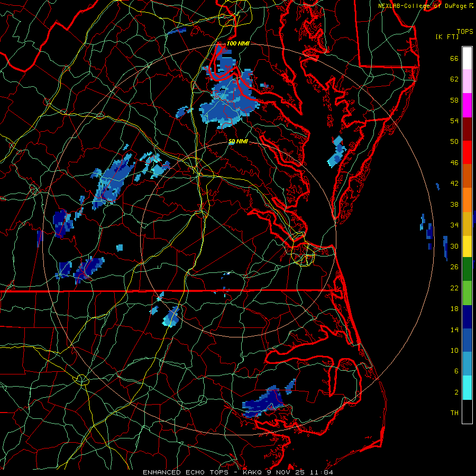
Task: Click the dark red (maroon) legend swatch
Action: [467, 129]
